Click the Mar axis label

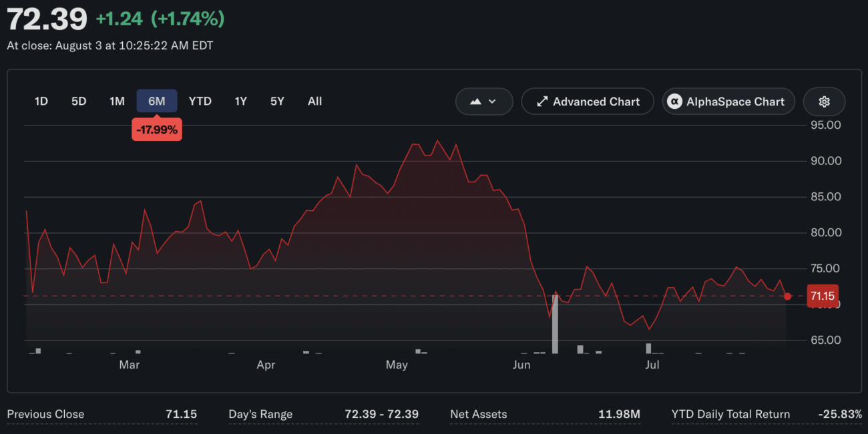(129, 365)
